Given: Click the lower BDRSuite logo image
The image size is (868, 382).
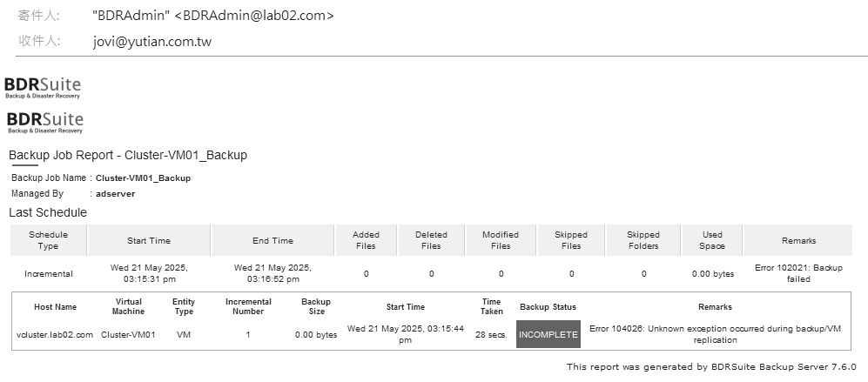Looking at the screenshot, I should point(45,123).
